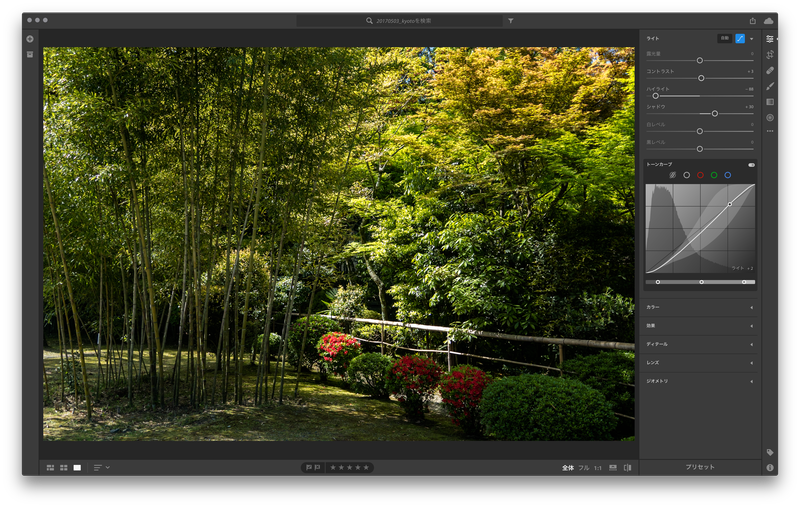Open the cloud sync status icon

[768, 21]
